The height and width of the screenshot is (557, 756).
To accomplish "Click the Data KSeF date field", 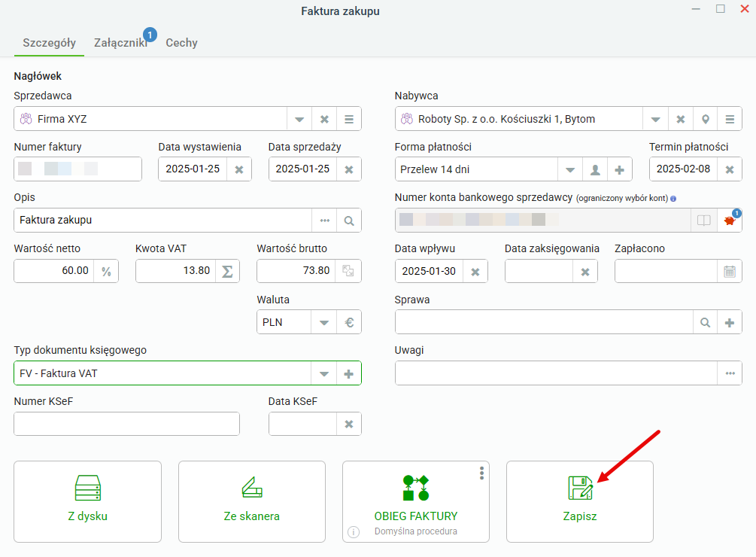I will pyautogui.click(x=303, y=424).
